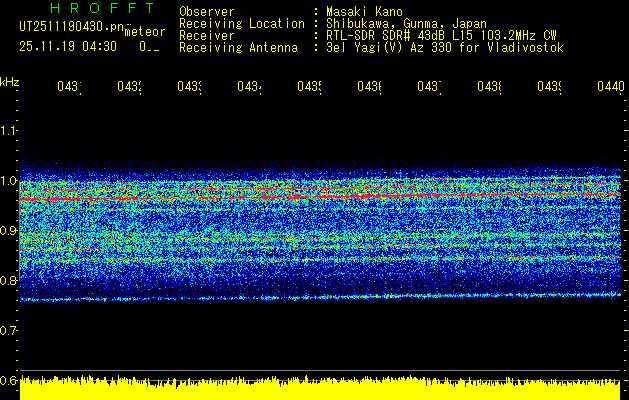Click the 0440 time axis label
This screenshot has width=629, height=400.
click(611, 86)
